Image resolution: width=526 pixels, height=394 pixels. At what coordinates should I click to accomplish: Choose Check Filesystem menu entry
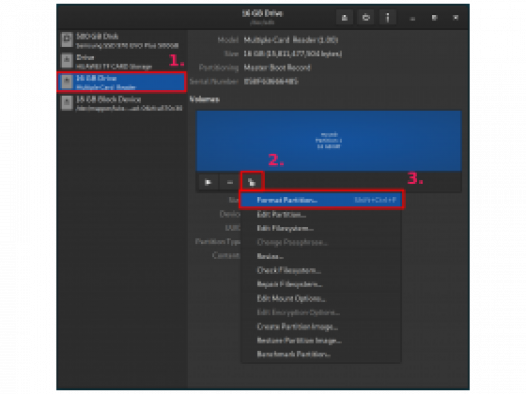(x=321, y=270)
